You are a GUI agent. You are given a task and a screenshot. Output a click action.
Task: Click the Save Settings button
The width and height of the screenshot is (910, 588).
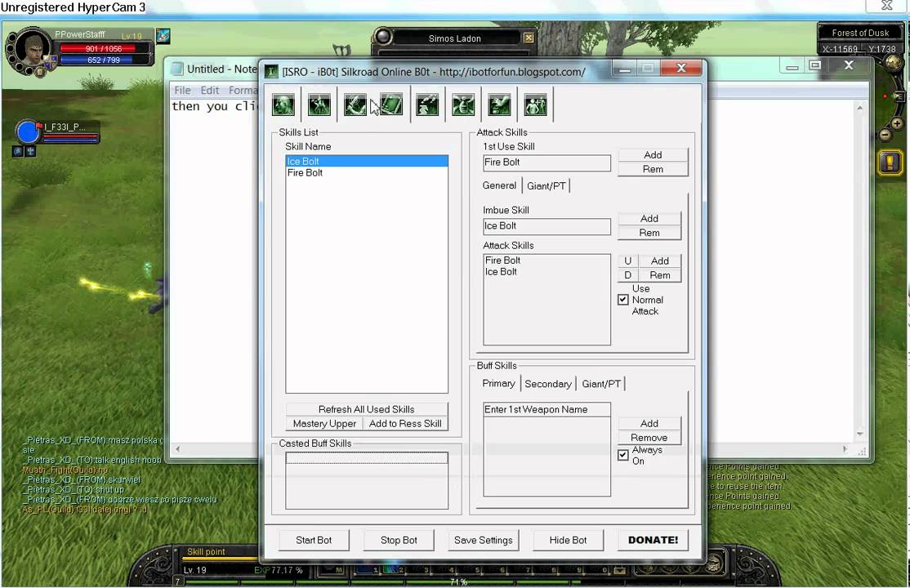coord(484,540)
